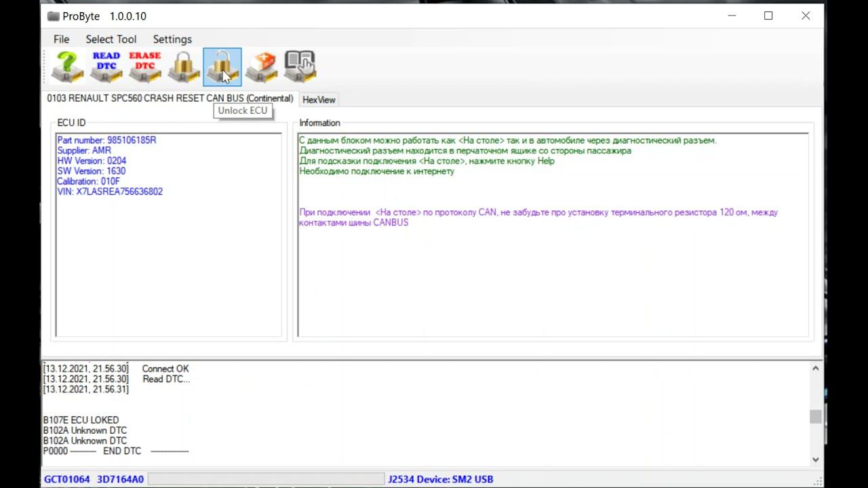Click the Part number: 985106185R line

[106, 140]
